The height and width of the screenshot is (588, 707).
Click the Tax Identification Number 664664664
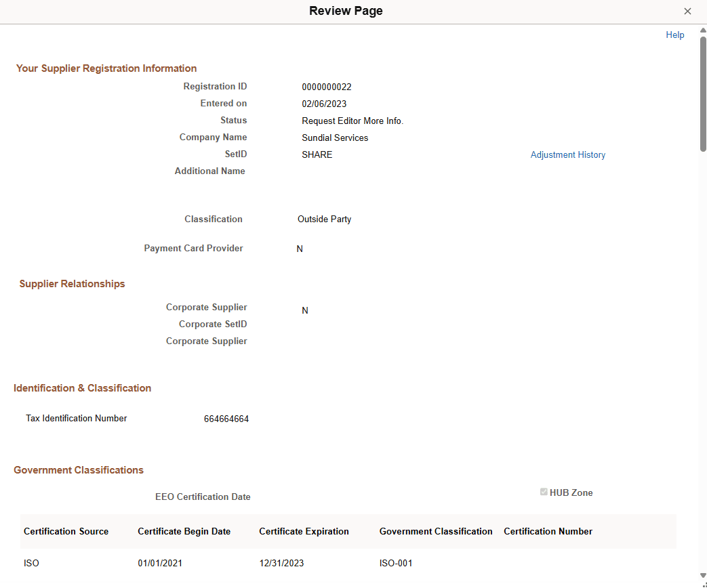pos(227,418)
